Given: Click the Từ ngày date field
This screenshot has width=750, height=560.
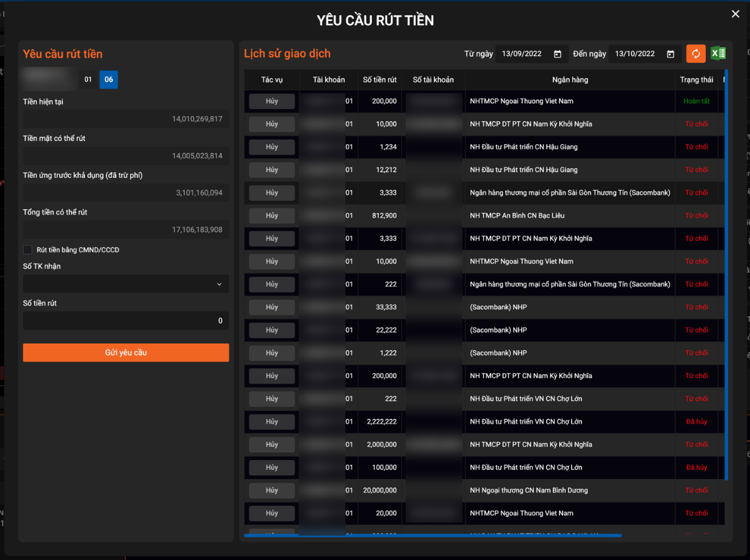Looking at the screenshot, I should click(x=524, y=54).
